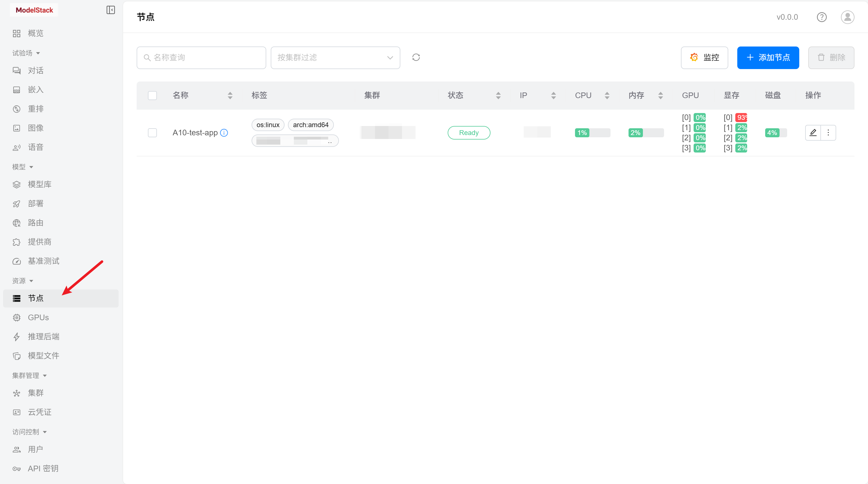Click the v0.0.0 version label
This screenshot has width=868, height=484.
coord(787,17)
